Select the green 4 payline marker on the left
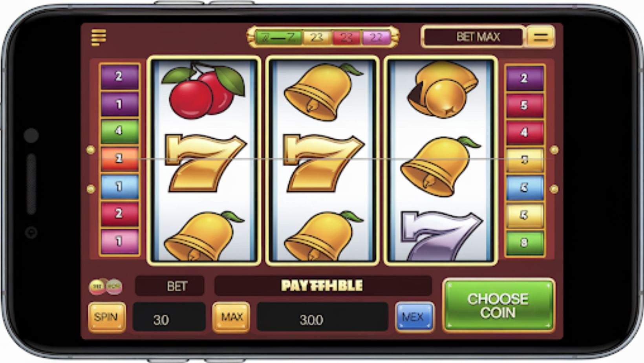 [119, 131]
